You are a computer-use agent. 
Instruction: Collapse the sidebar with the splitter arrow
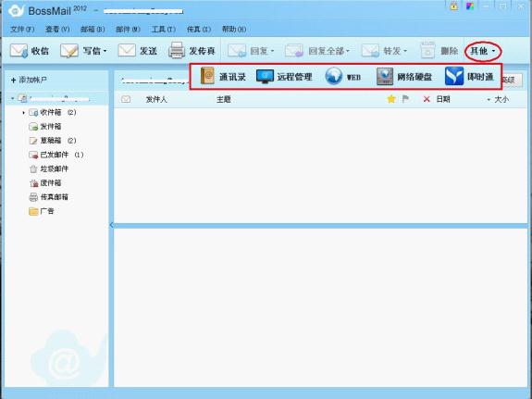tap(112, 225)
